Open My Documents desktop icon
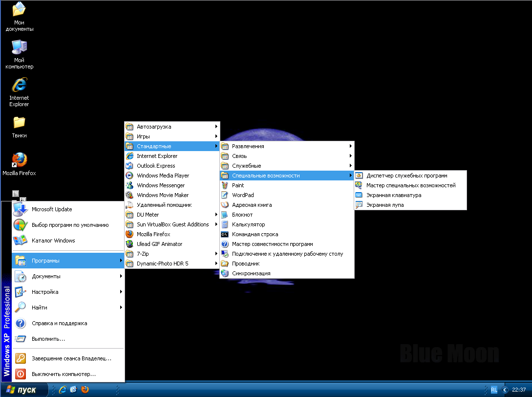The width and height of the screenshot is (532, 397). pos(20,16)
